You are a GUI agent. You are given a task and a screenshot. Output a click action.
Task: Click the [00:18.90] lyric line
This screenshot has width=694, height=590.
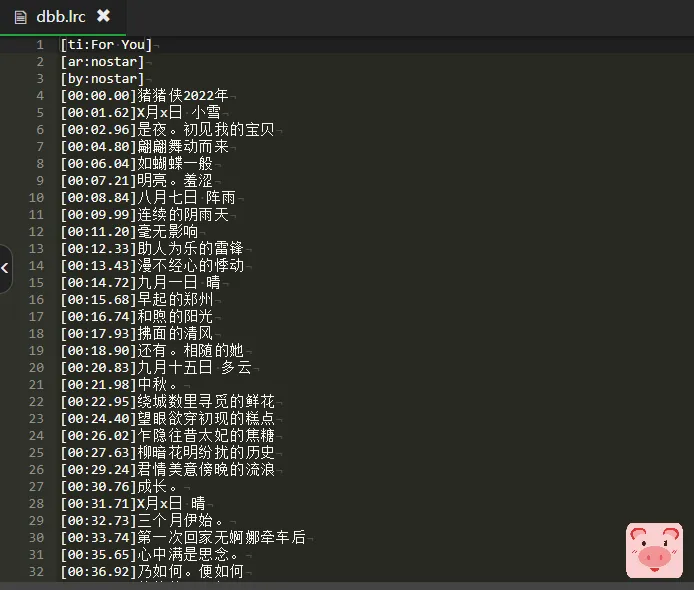coord(152,351)
